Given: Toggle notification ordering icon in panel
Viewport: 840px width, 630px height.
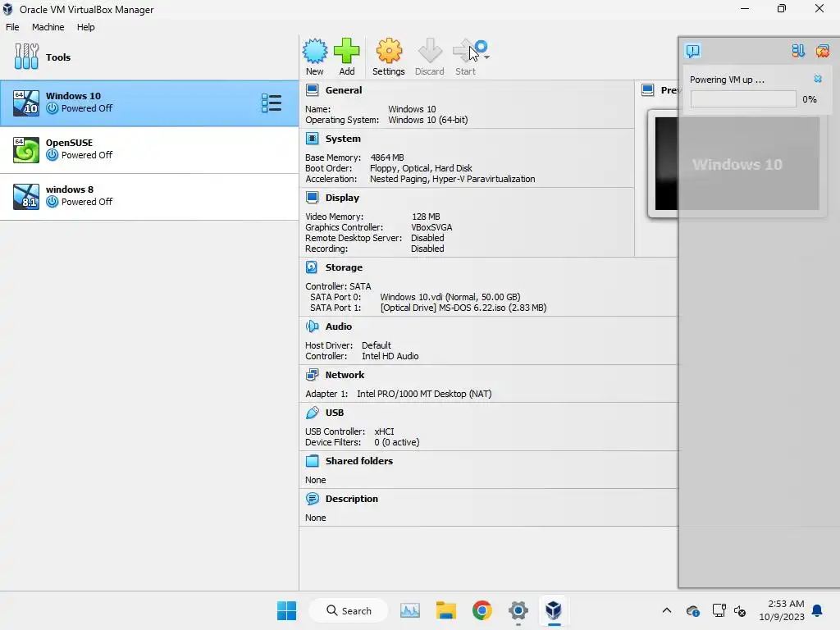Looking at the screenshot, I should click(798, 51).
